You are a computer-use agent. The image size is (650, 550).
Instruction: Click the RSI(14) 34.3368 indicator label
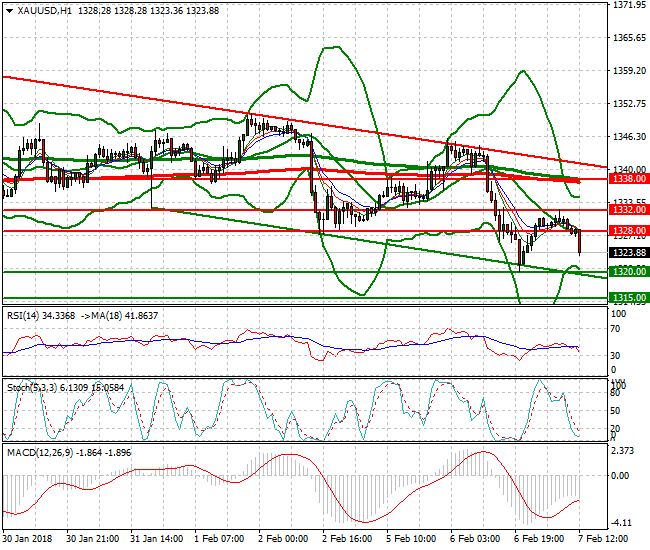pyautogui.click(x=41, y=316)
